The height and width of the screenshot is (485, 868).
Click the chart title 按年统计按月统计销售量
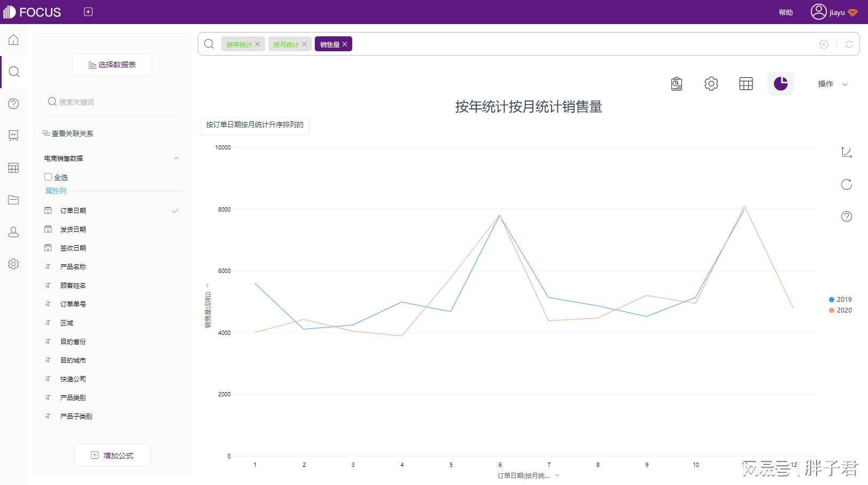(x=529, y=107)
